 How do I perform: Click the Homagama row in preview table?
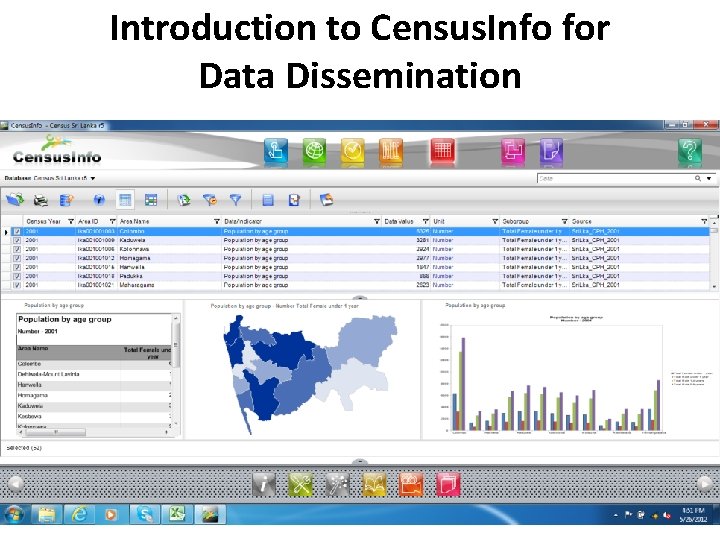(x=94, y=395)
